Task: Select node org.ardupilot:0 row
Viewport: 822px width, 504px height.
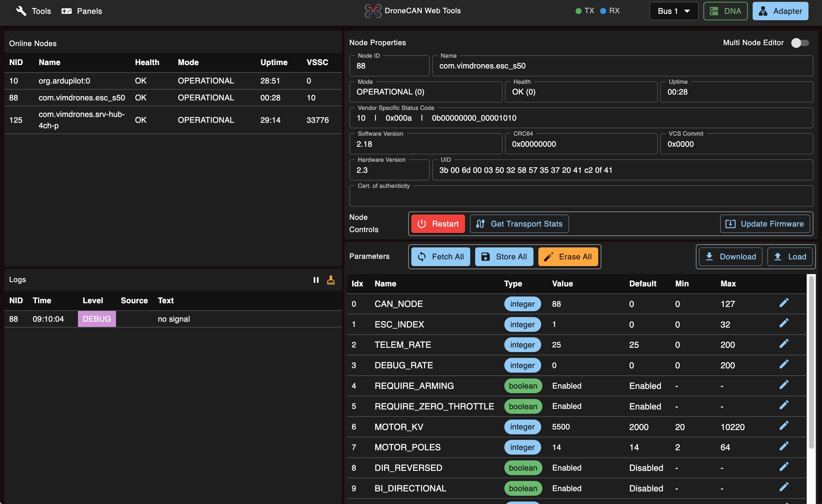Action: (x=173, y=81)
